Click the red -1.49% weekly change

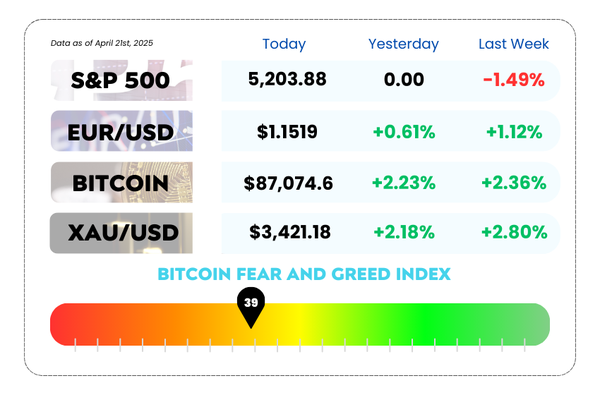point(514,80)
